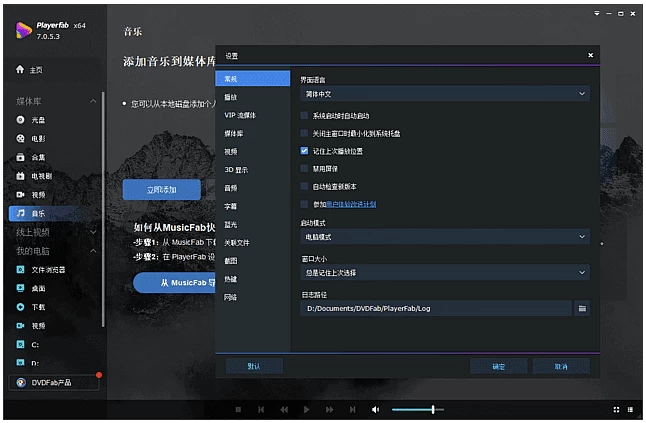The height and width of the screenshot is (423, 646).
Task: Open the 电影 movies section in sidebar
Action: [x=38, y=138]
